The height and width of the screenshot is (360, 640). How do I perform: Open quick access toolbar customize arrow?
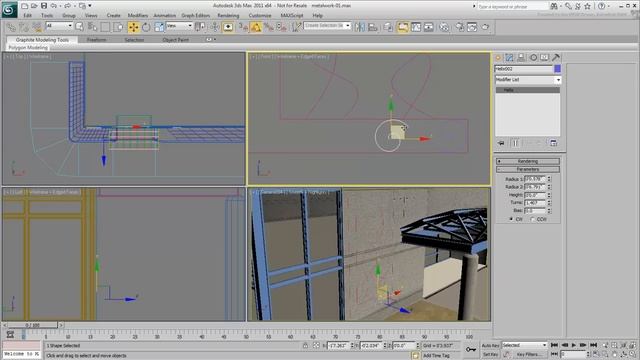[90, 6]
